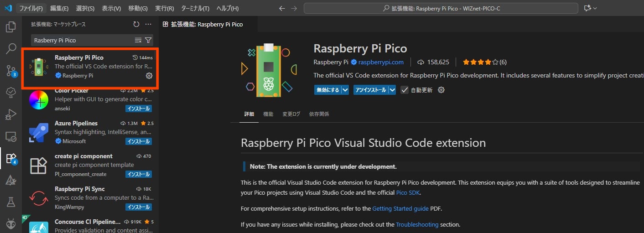The width and height of the screenshot is (644, 233).
Task: Open the ヘルプ(H) menu
Action: coord(227,8)
